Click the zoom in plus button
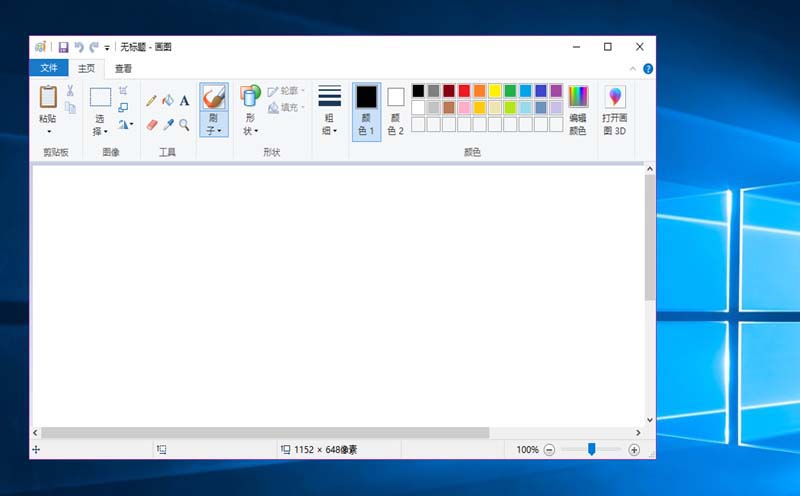The height and width of the screenshot is (496, 800). click(634, 450)
